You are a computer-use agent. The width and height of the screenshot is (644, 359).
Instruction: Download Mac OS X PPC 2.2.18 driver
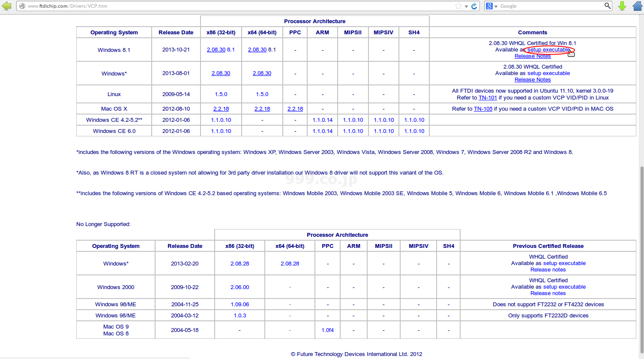coord(295,109)
